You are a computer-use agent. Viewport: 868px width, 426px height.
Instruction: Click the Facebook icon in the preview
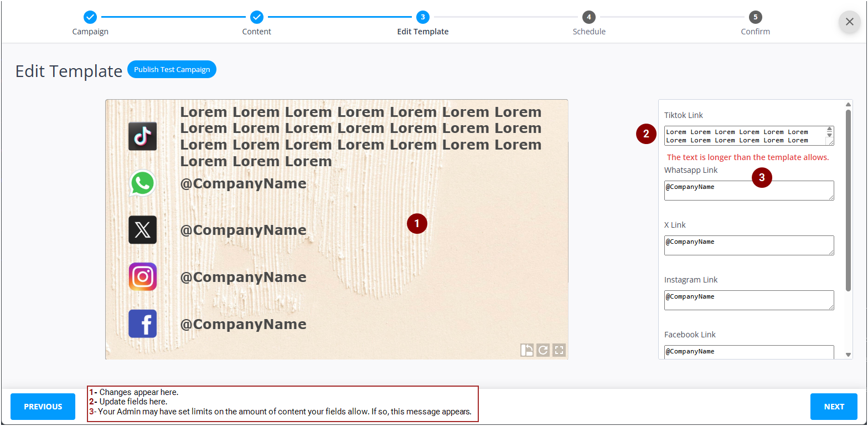click(143, 324)
